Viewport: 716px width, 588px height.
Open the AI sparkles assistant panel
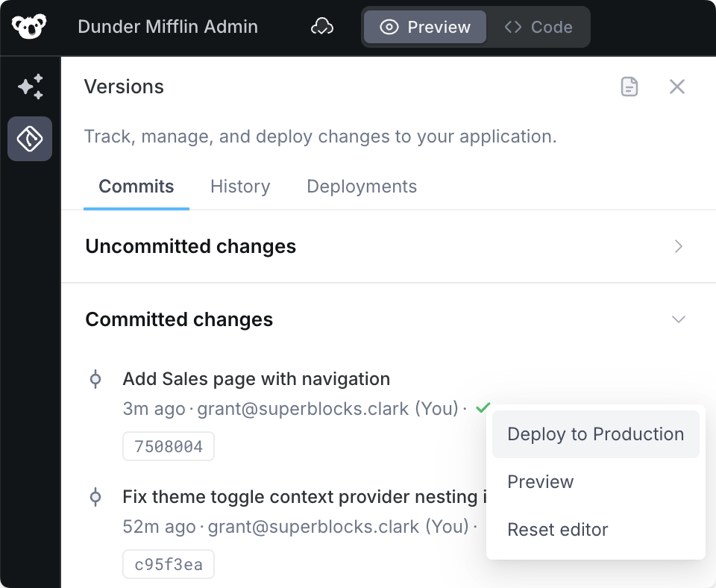pos(30,87)
